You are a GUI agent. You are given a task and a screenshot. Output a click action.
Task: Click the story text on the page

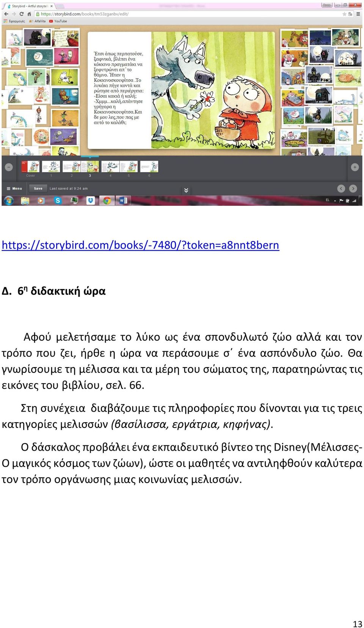point(119,88)
